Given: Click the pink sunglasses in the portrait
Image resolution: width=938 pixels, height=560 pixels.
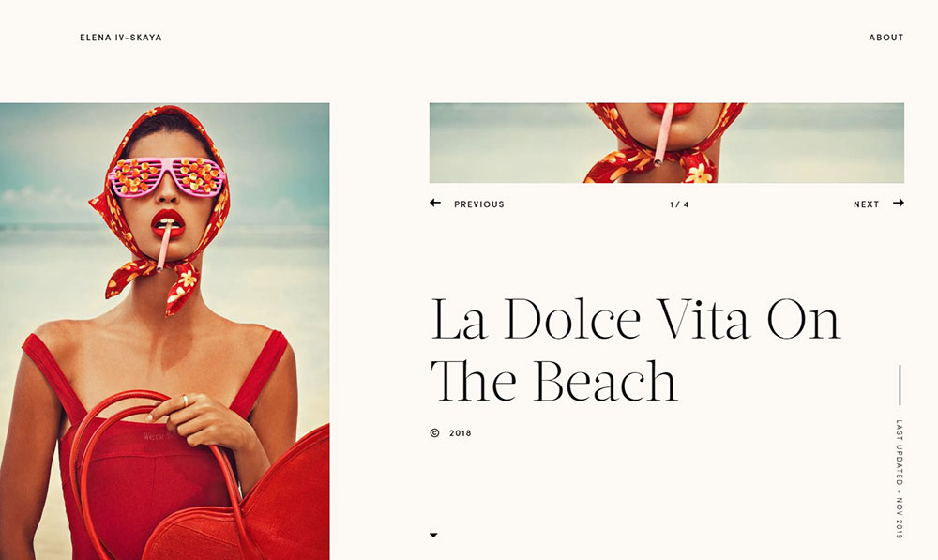Looking at the screenshot, I should 168,176.
